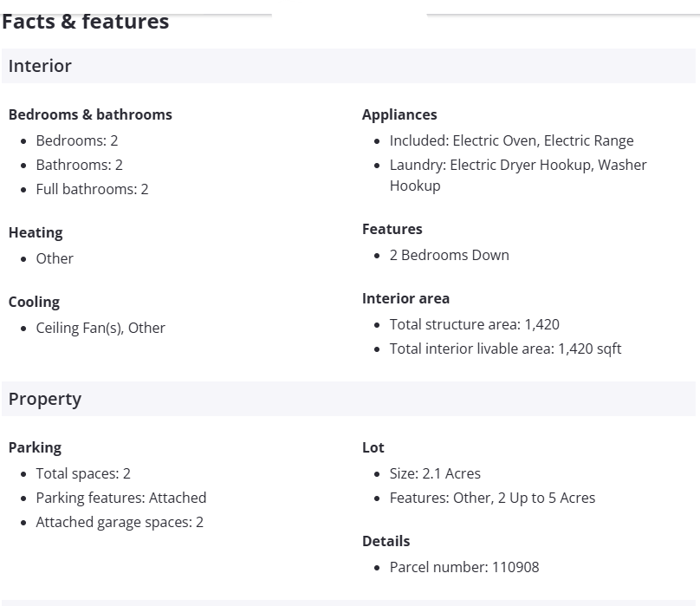Select the Ceiling Fan(s), Other item
Viewport: 700px width, 606px height.
pos(100,328)
